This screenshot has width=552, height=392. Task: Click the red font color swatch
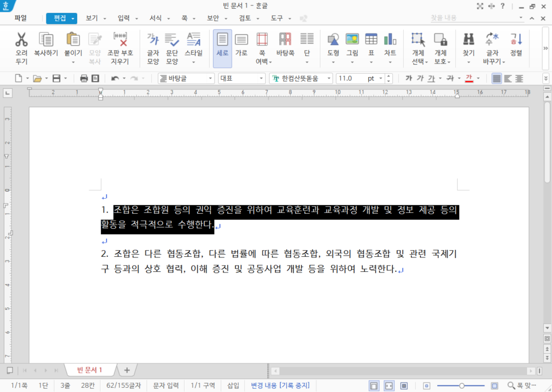pos(469,79)
